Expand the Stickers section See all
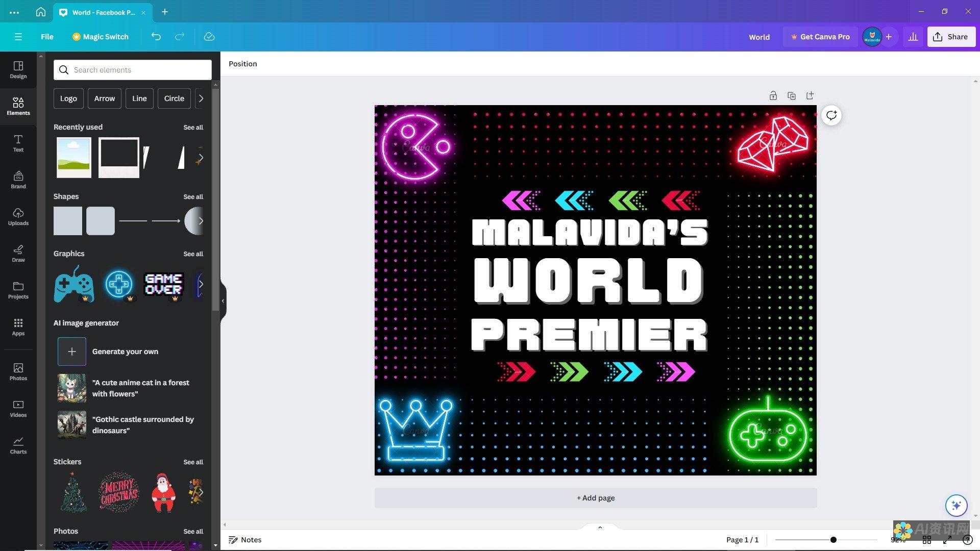980x551 pixels. point(193,462)
